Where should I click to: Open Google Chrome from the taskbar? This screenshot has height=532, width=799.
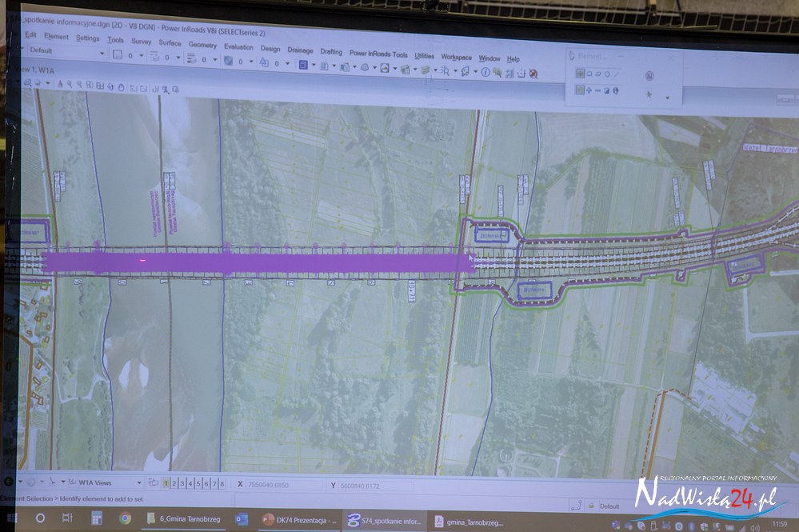(126, 518)
